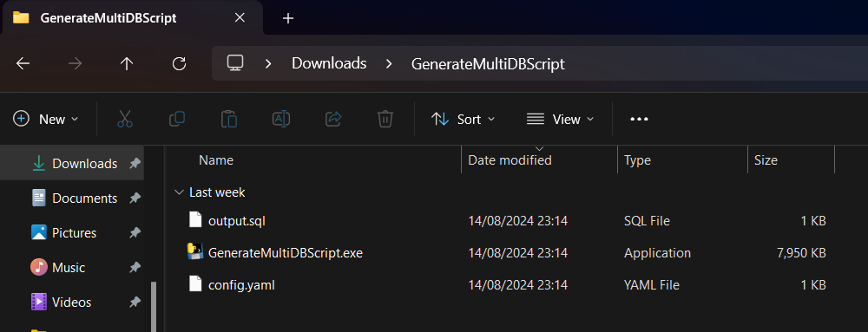Click the Rename icon in toolbar
The width and height of the screenshot is (868, 332).
(281, 119)
